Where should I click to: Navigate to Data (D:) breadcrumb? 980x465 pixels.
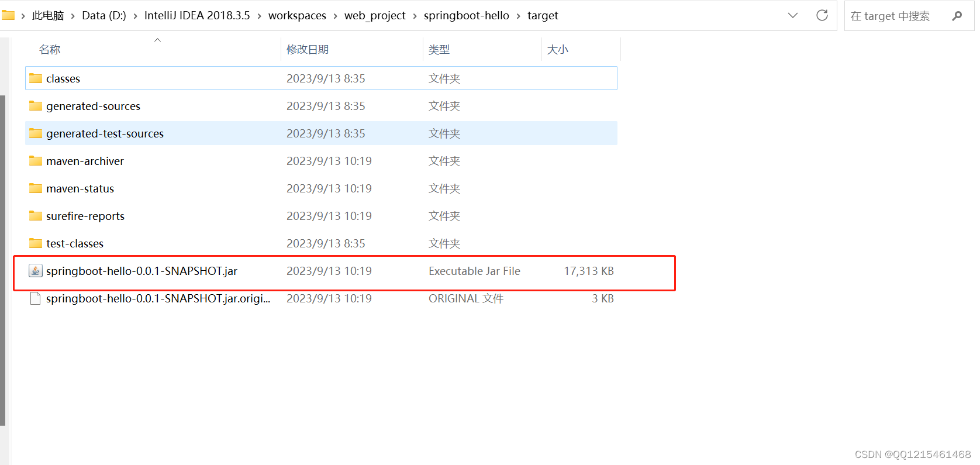click(104, 16)
